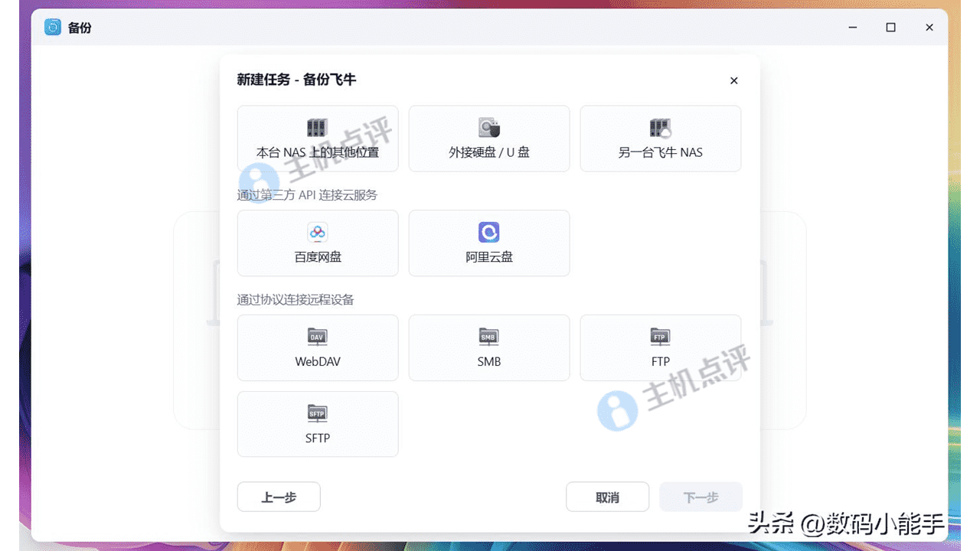Click the DAV folder icon above WebDAV label
The height and width of the screenshot is (551, 980).
tap(317, 336)
